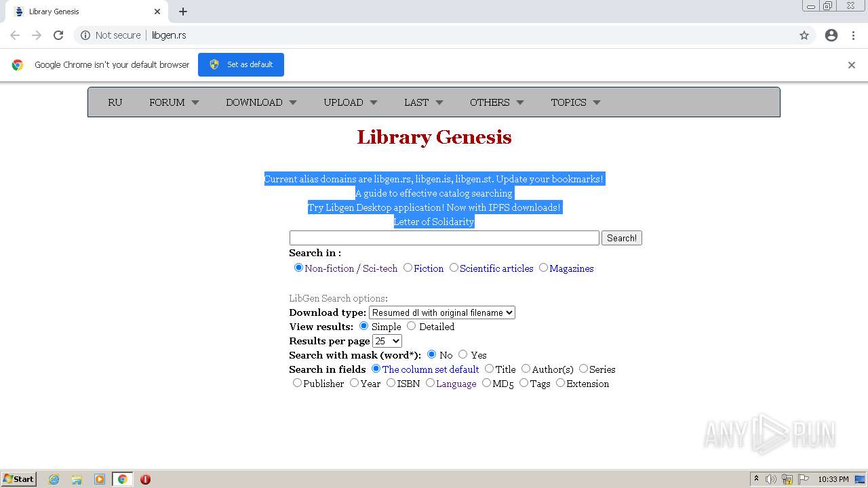This screenshot has width=868, height=488.
Task: Expand the LAST menu
Action: (x=424, y=102)
